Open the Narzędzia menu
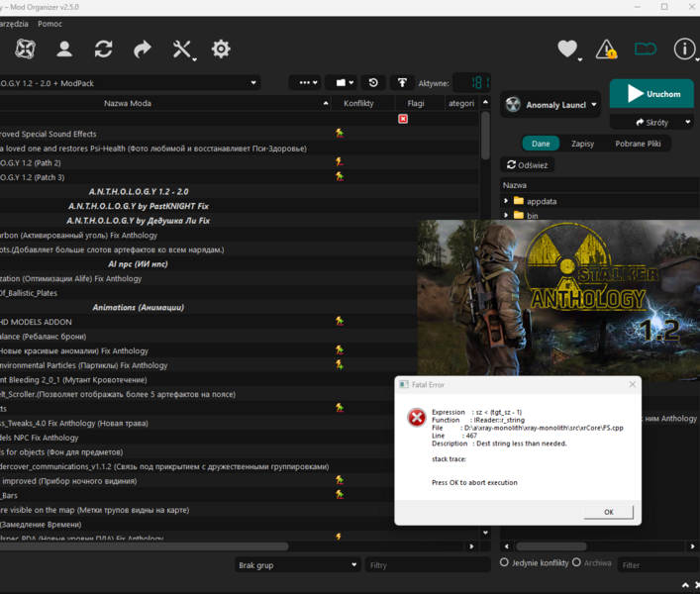 (14, 24)
